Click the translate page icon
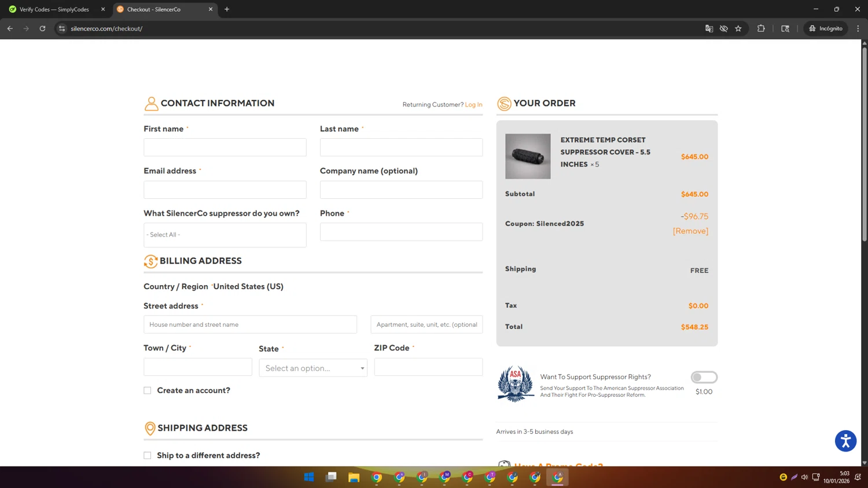The image size is (868, 488). [x=709, y=28]
